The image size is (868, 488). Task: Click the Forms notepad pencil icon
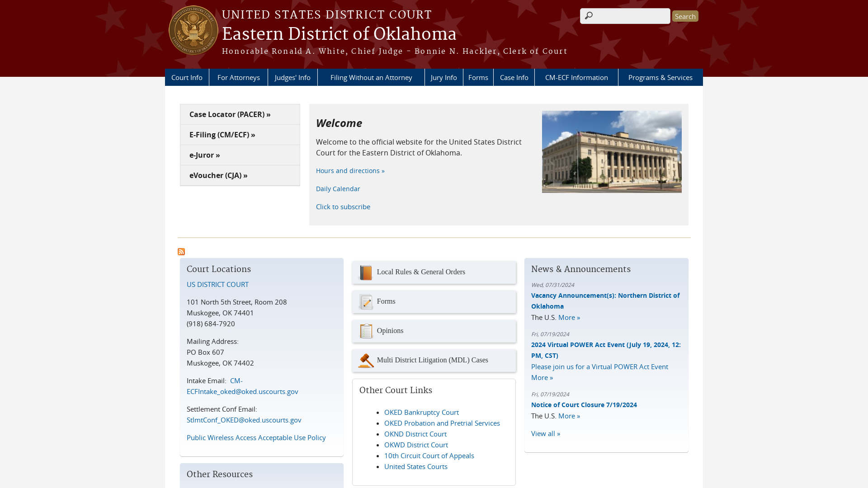(366, 302)
